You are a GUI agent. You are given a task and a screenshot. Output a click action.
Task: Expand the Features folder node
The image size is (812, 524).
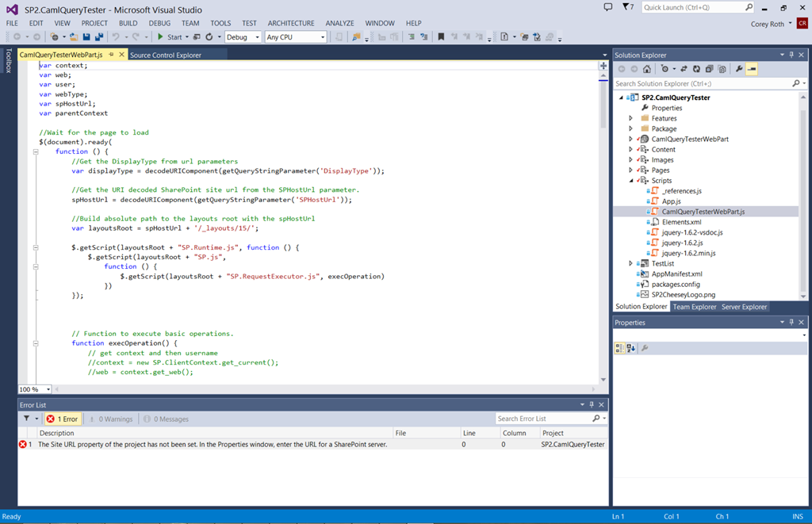pos(630,118)
